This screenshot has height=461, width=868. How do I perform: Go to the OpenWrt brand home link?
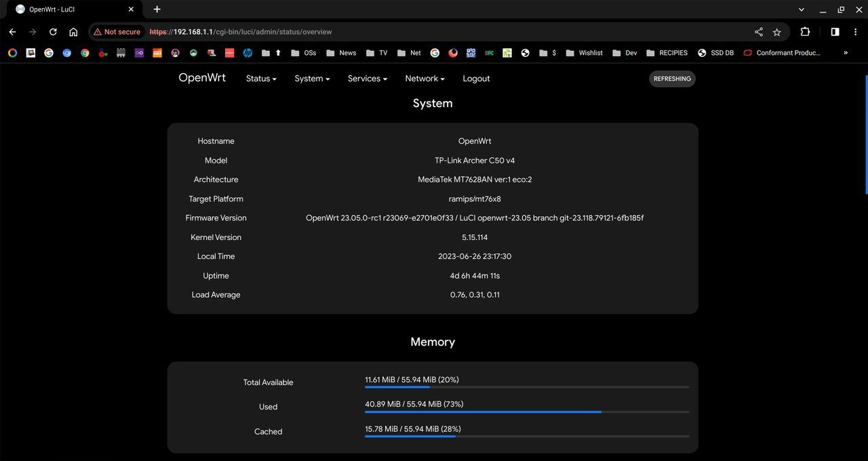click(x=202, y=78)
